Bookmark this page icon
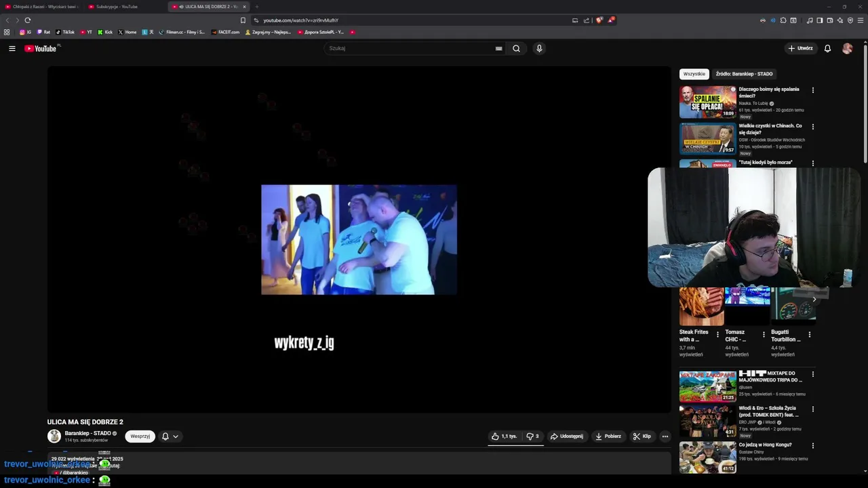868x488 pixels. click(243, 20)
